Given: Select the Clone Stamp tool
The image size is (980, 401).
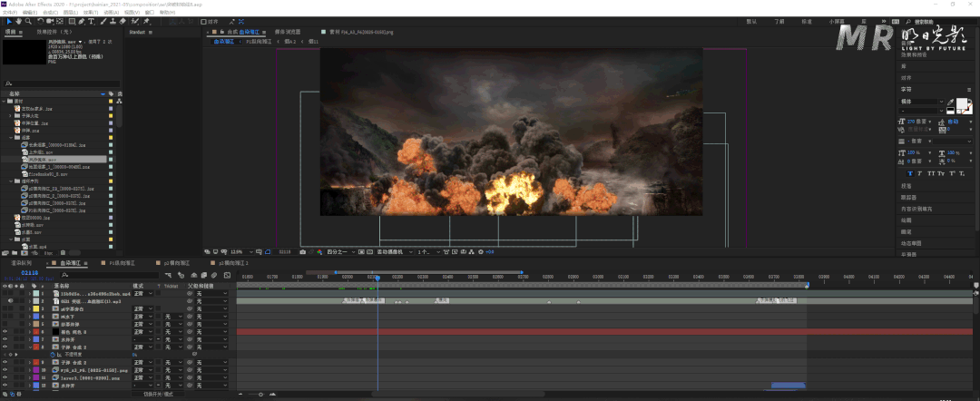Looking at the screenshot, I should 113,21.
